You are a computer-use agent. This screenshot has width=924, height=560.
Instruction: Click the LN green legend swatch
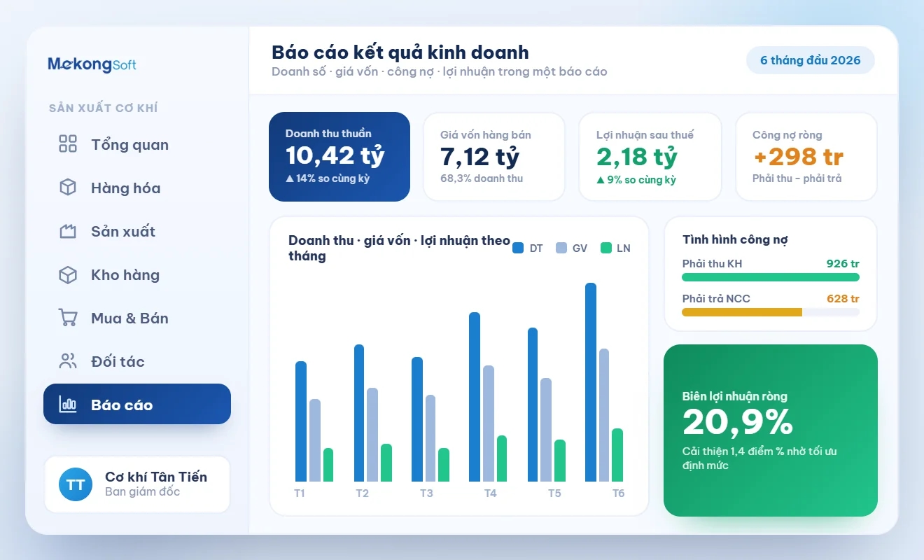click(x=606, y=248)
